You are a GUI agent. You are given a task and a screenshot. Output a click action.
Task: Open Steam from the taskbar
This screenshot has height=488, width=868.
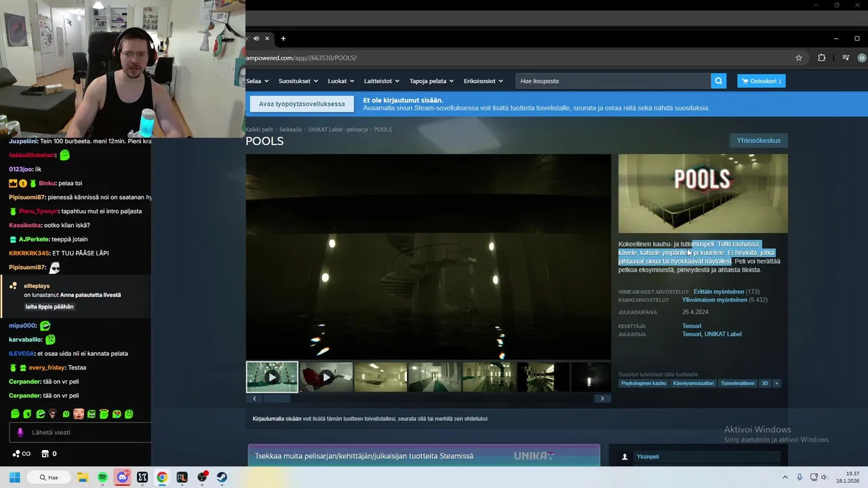(222, 477)
